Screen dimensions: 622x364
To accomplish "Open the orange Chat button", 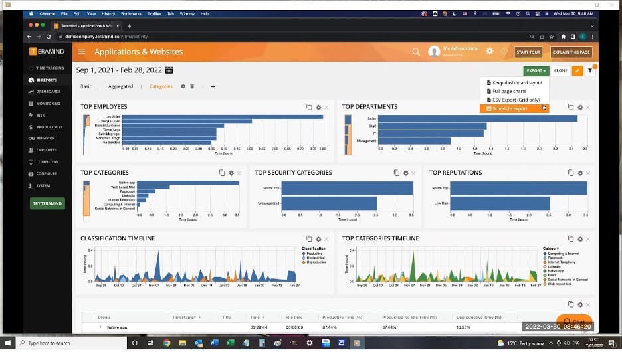I will (574, 320).
